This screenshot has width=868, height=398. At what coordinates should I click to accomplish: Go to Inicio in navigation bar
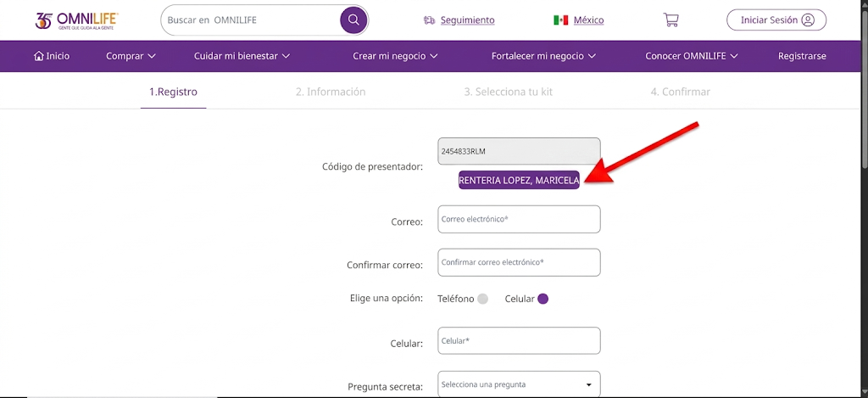pos(52,56)
